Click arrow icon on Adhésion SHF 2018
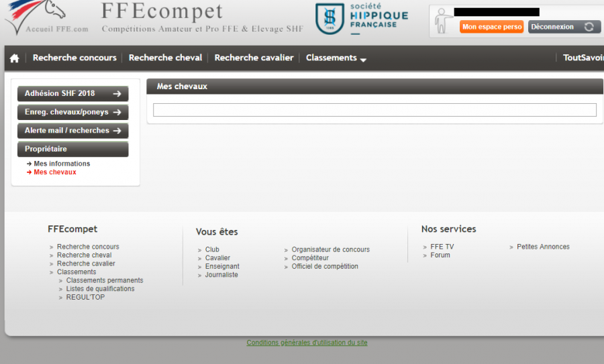 (117, 94)
